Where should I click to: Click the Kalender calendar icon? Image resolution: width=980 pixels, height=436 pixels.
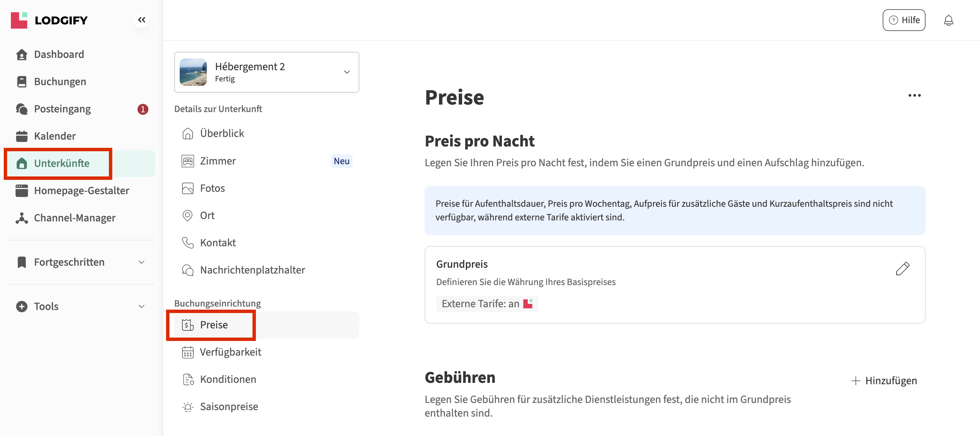pyautogui.click(x=22, y=136)
